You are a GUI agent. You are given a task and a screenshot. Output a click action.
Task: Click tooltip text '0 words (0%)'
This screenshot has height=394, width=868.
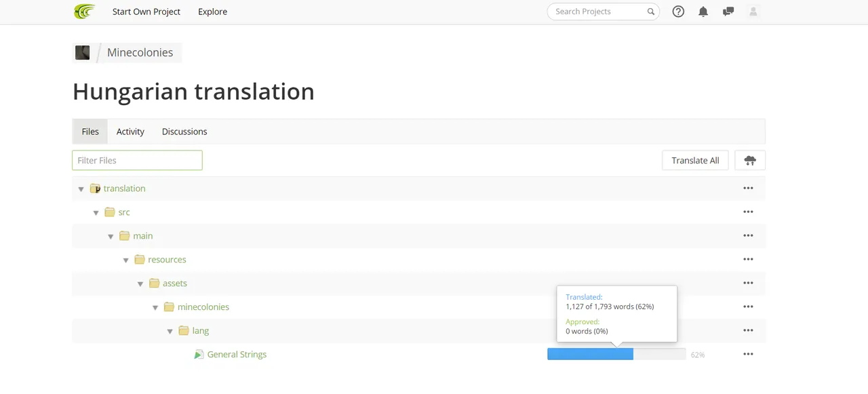click(x=587, y=331)
